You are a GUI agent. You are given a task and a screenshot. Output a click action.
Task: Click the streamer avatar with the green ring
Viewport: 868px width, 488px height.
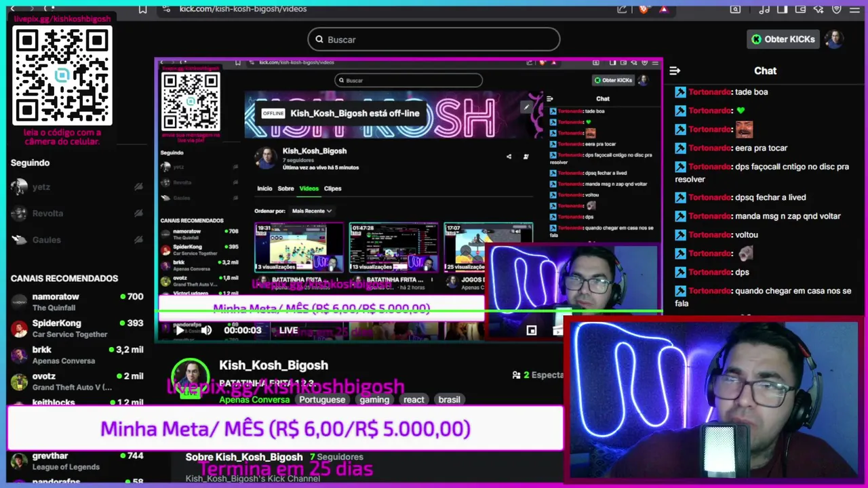click(x=190, y=378)
